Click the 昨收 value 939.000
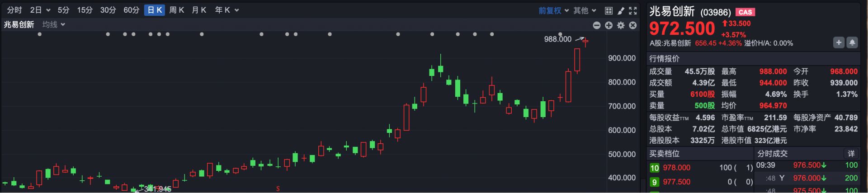Screen dimensions: 868x193 844,83
